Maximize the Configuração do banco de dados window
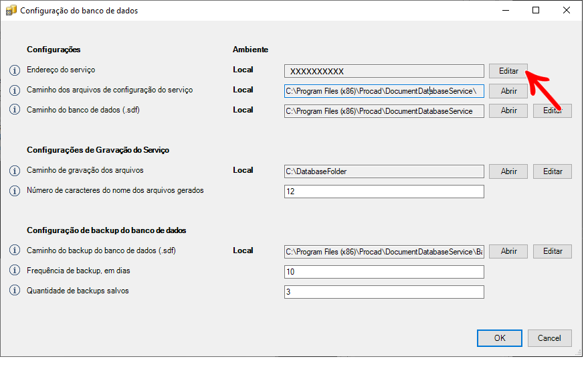588x365 pixels. 536,10
